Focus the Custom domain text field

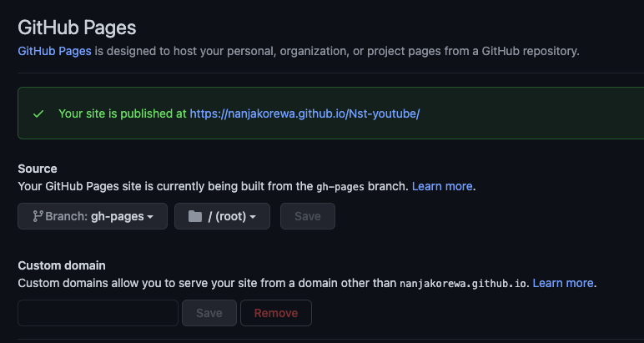[x=98, y=313]
